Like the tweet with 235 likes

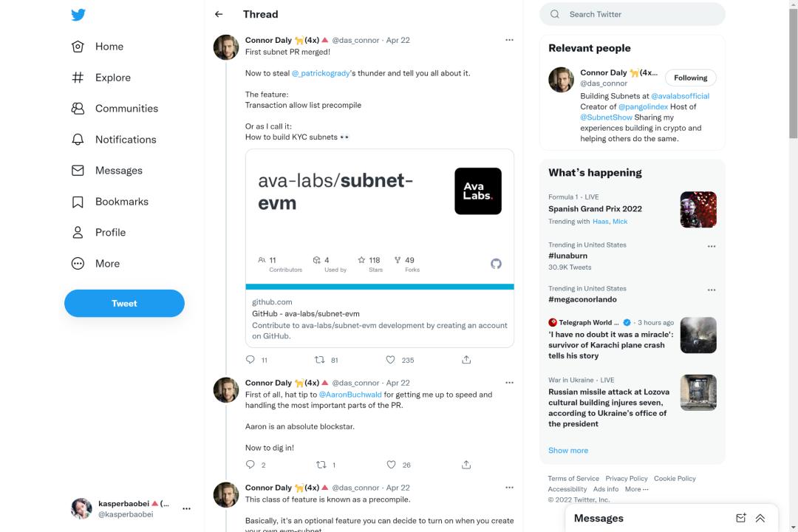tap(391, 360)
